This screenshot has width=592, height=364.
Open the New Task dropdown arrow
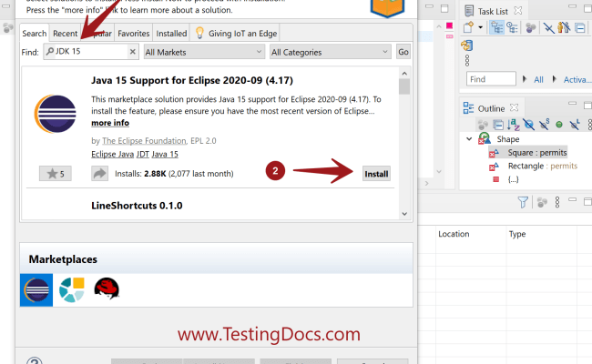click(480, 27)
